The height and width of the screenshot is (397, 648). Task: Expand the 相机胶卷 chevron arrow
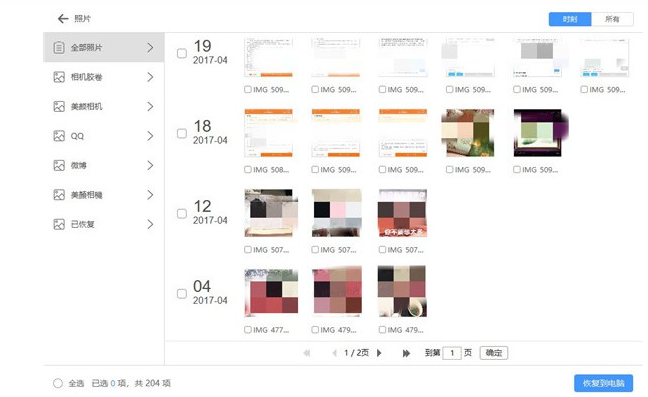150,77
